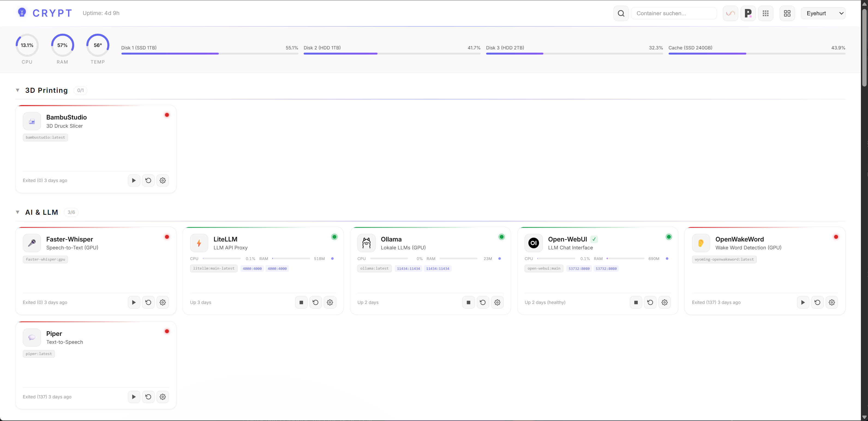This screenshot has width=868, height=421.
Task: Click the ollama:latest image tag
Action: coord(374,269)
